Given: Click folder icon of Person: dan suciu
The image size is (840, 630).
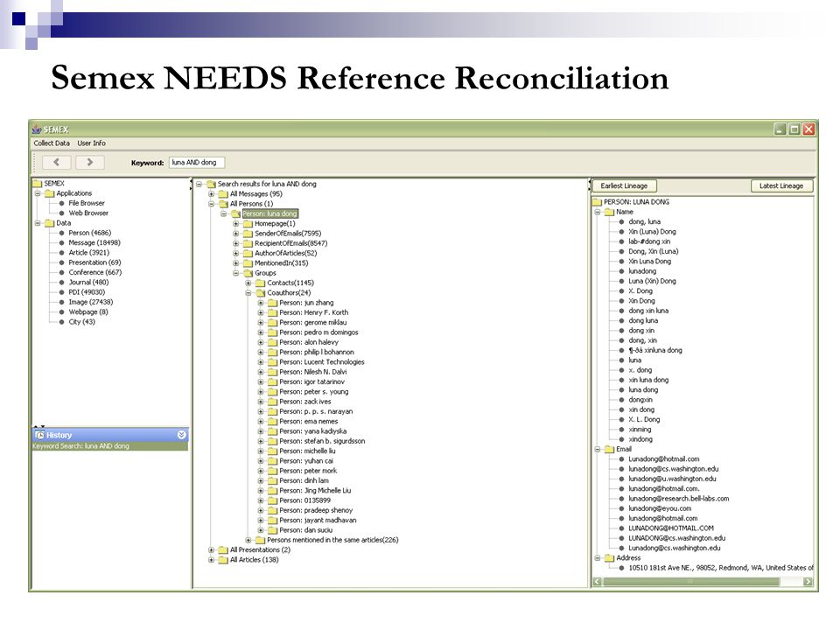Looking at the screenshot, I should pyautogui.click(x=272, y=530).
